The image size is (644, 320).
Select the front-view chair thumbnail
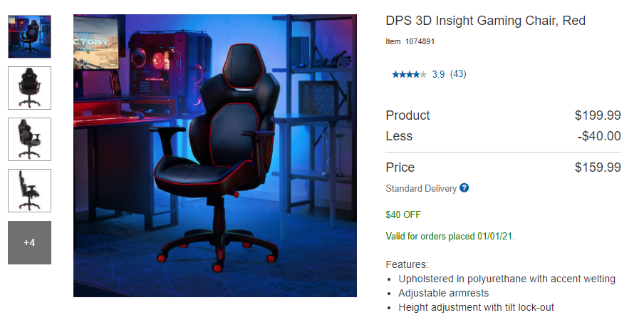[30, 88]
